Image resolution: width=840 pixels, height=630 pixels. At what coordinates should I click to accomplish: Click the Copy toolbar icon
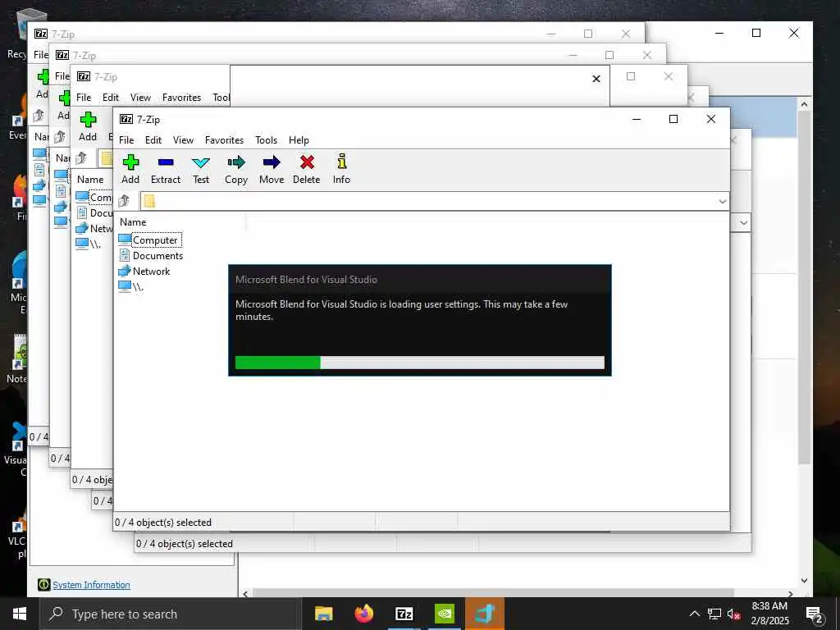click(236, 162)
